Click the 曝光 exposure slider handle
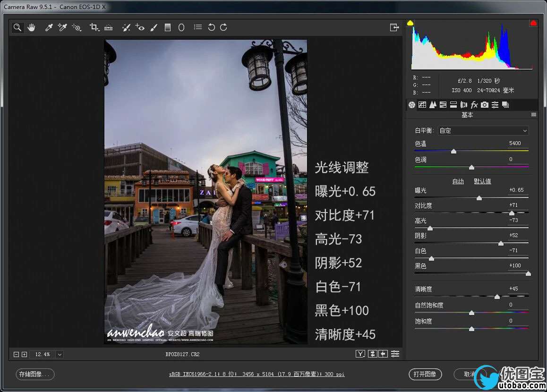This screenshot has height=392, width=547. [479, 198]
